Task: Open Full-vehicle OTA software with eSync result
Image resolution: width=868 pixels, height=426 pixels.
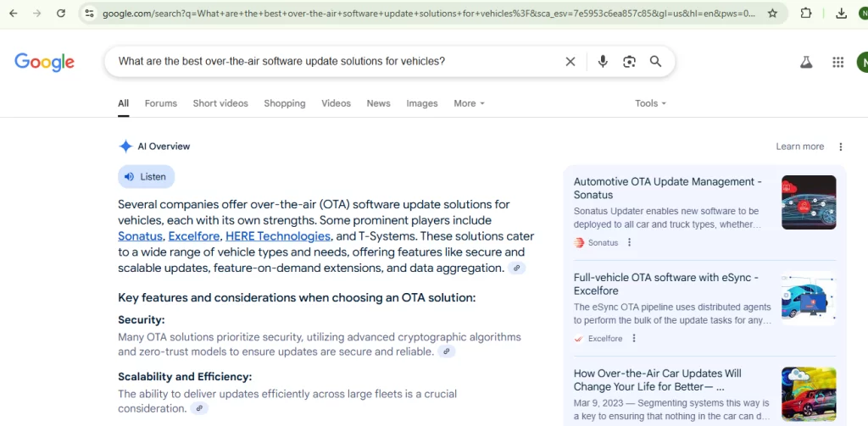Action: click(x=666, y=284)
